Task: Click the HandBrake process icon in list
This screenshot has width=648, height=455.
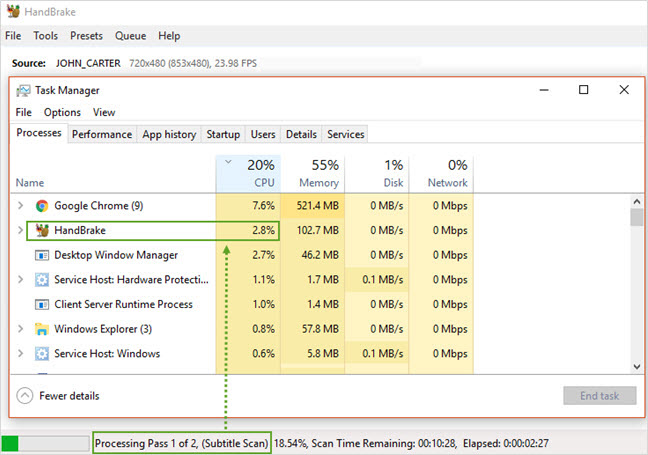Action: pyautogui.click(x=42, y=230)
